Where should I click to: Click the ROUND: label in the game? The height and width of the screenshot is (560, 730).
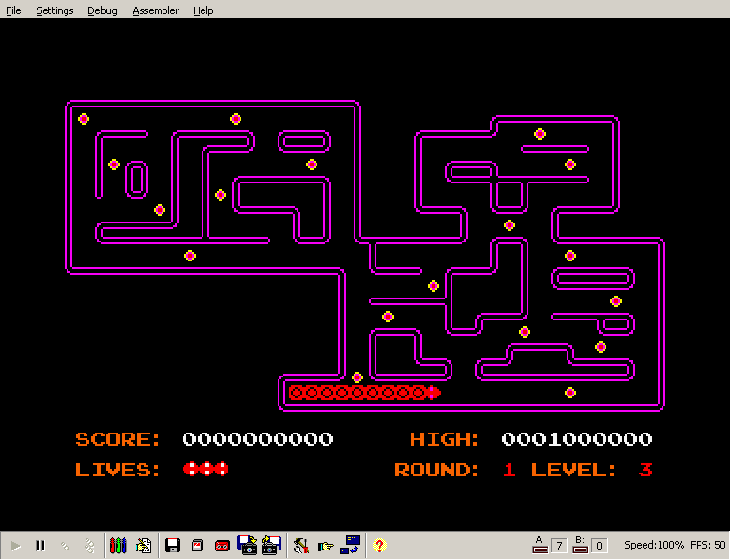tap(437, 470)
